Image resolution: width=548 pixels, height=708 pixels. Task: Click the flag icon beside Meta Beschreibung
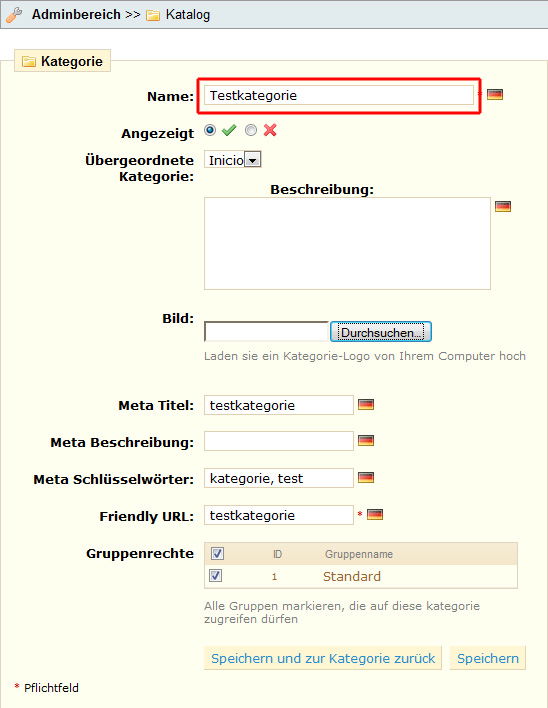(x=366, y=441)
